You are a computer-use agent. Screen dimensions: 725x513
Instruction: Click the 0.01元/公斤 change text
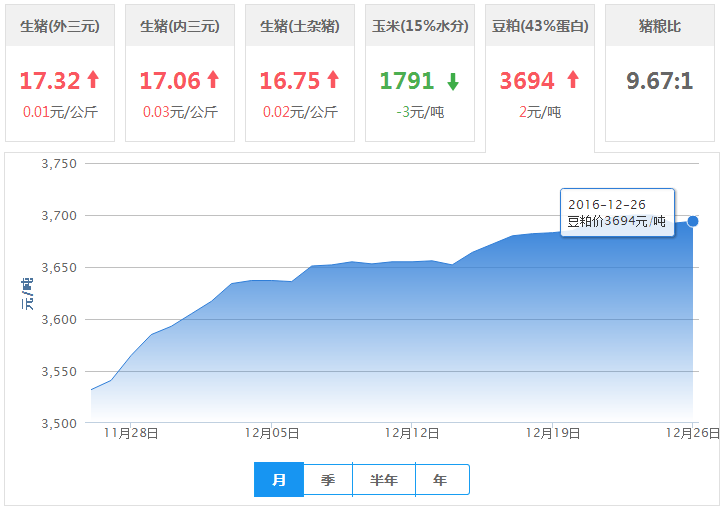point(60,112)
